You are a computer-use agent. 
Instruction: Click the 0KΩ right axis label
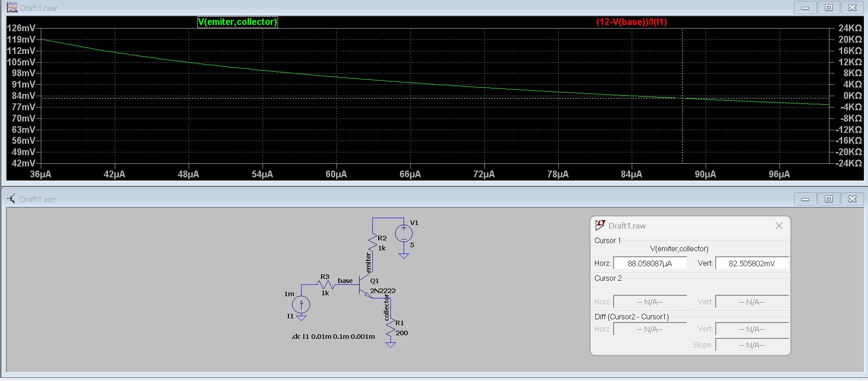click(x=853, y=96)
